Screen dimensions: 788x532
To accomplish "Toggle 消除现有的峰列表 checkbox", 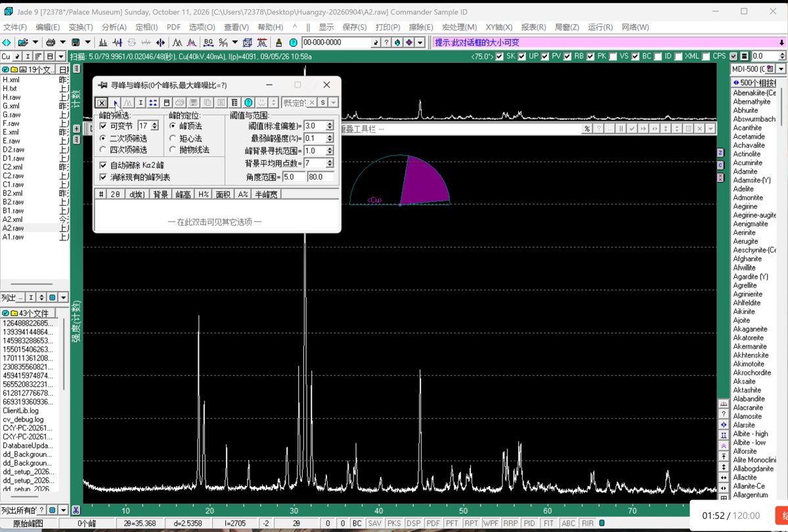I will coord(103,177).
